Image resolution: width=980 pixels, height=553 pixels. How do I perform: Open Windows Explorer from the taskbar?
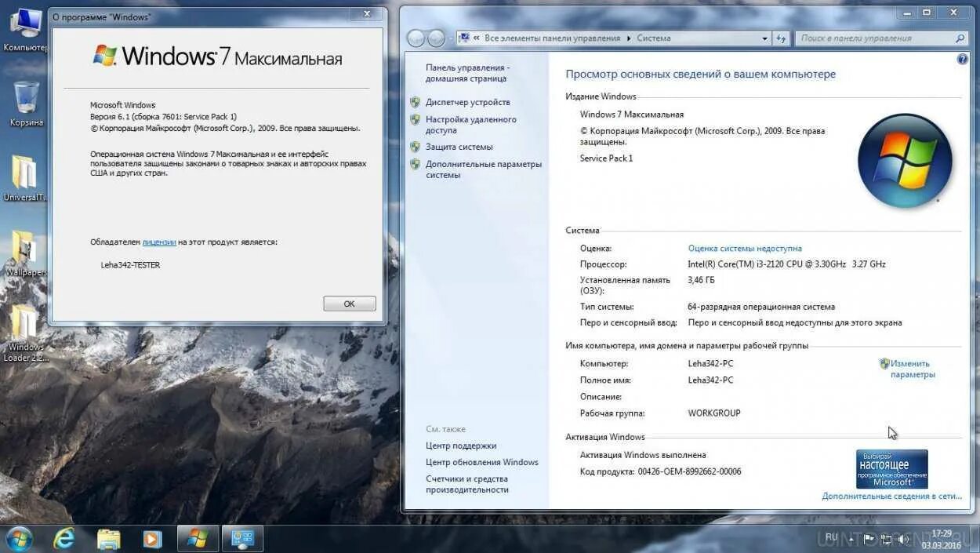click(109, 539)
